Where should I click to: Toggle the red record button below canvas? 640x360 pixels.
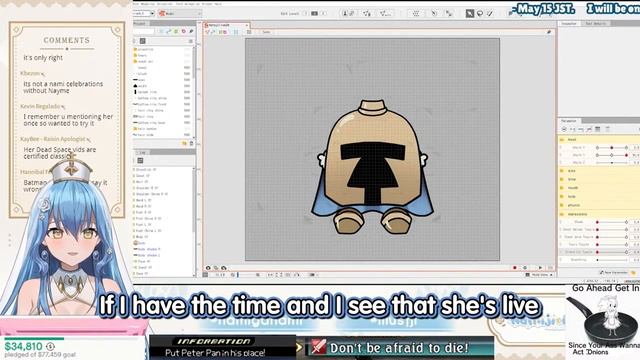point(515,268)
